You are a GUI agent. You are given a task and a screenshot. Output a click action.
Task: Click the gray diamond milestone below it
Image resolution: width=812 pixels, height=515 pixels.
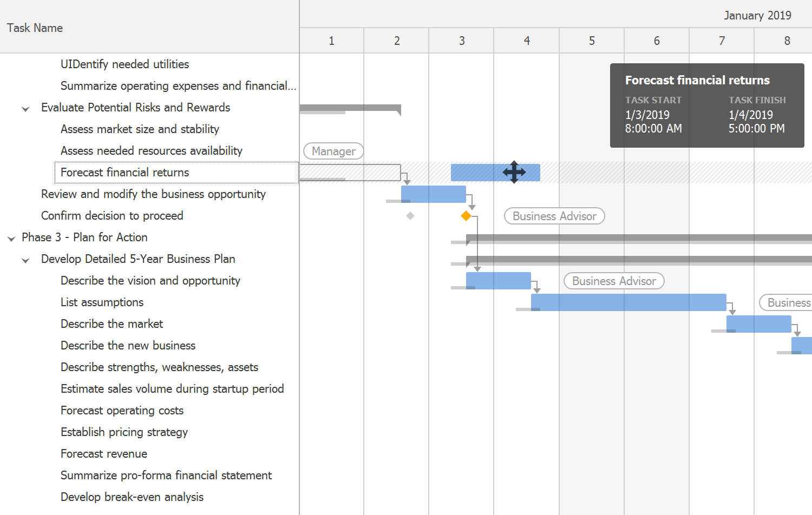[x=410, y=216]
